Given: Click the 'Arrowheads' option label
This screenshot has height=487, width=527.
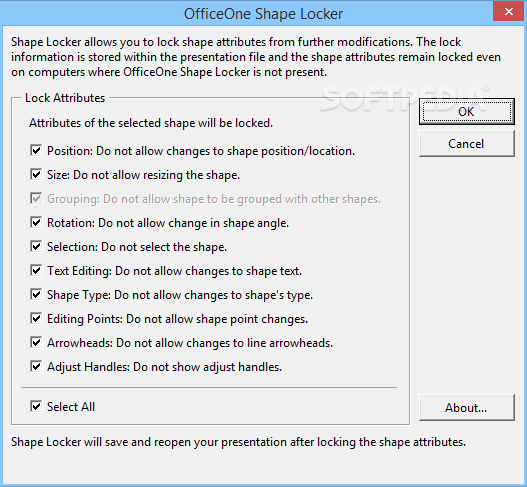Looking at the screenshot, I should (190, 343).
